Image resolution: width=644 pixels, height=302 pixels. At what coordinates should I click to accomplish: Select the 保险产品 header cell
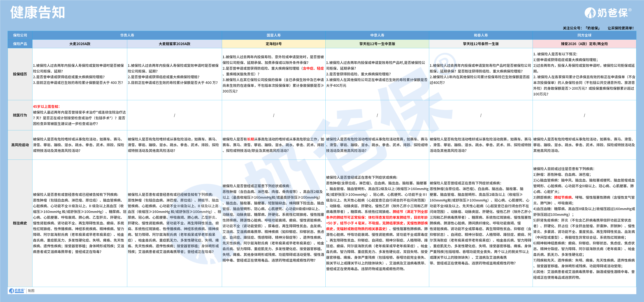(x=20, y=44)
